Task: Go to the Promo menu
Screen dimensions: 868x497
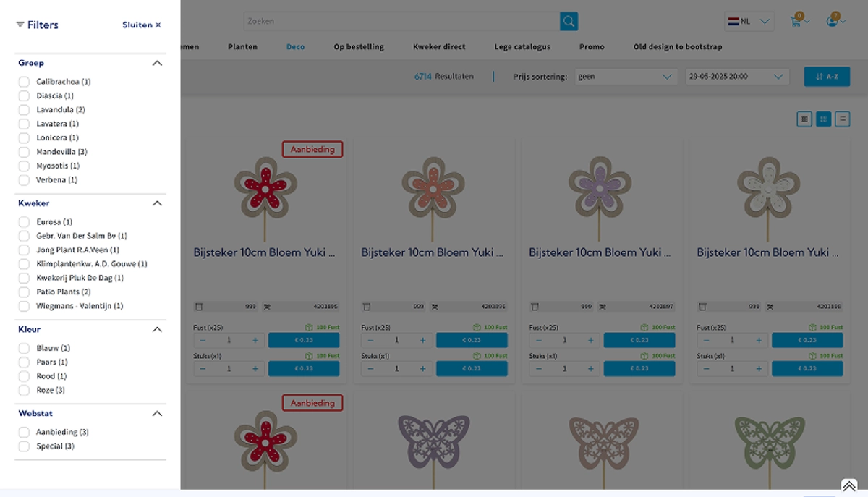Action: (592, 47)
